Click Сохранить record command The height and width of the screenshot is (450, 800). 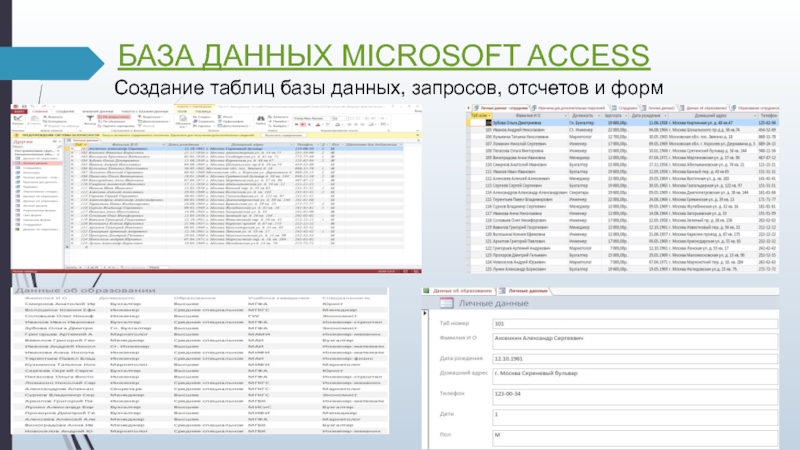click(204, 121)
